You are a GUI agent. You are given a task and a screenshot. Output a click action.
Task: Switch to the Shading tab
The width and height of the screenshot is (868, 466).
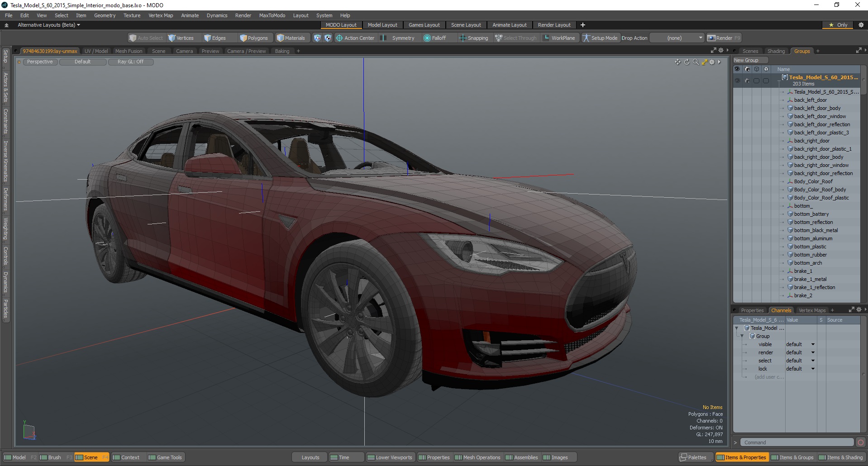pos(776,51)
